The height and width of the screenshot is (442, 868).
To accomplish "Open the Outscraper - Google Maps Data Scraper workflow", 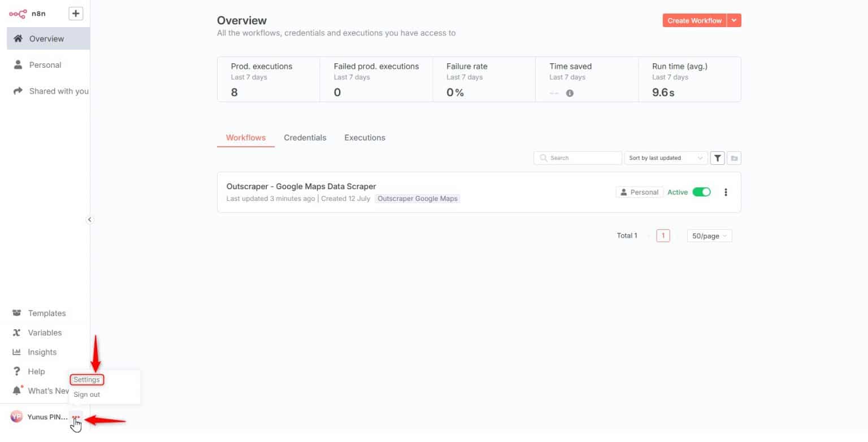I will coord(301,186).
